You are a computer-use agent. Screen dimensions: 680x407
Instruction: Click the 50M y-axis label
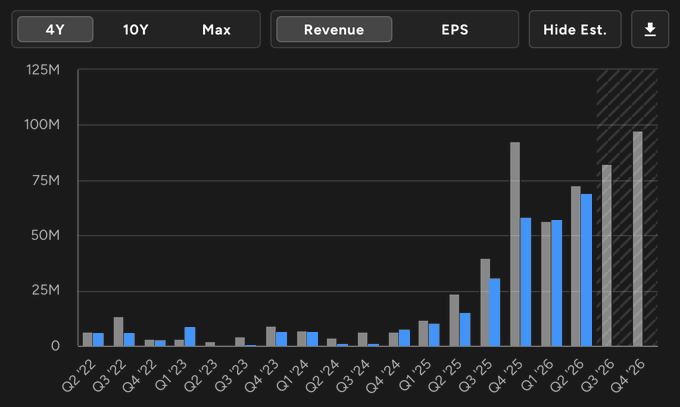click(x=45, y=236)
